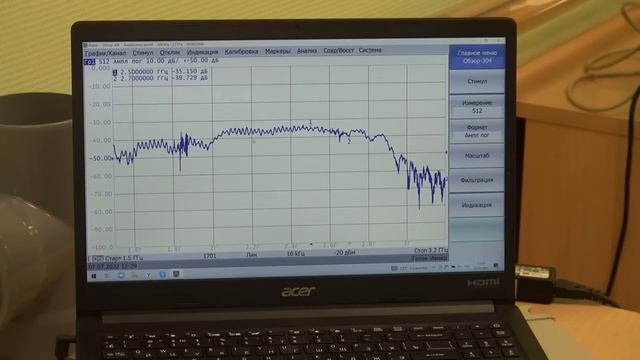Click the -20 дБм power value
This screenshot has width=640, height=360.
coord(345,253)
